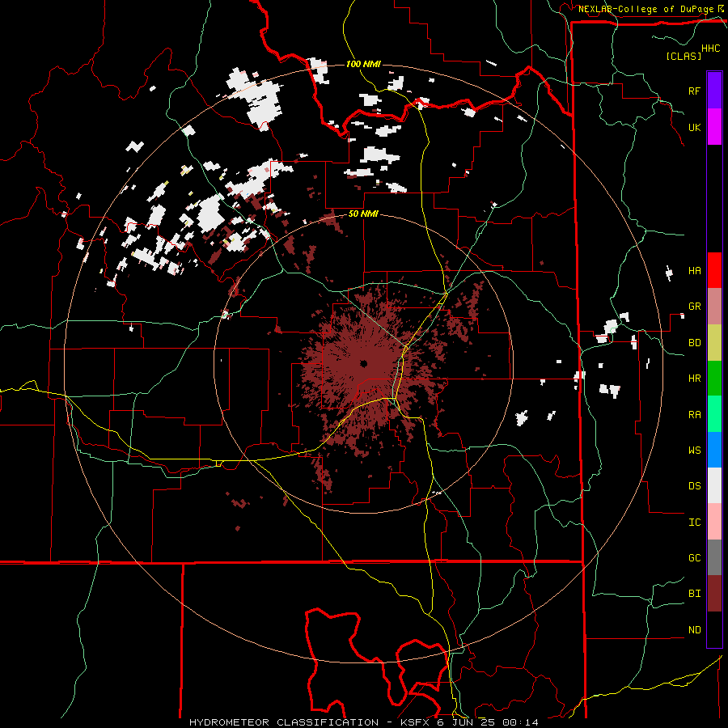This screenshot has width=728, height=728.
Task: Click the ND black legend swatch
Action: point(714,629)
